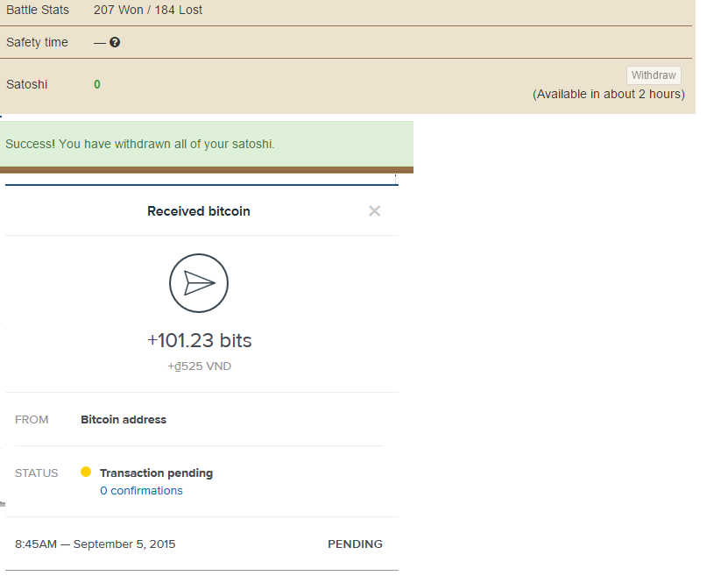Click the Received bitcoin heading
Screen dimensions: 728x583
click(x=199, y=211)
